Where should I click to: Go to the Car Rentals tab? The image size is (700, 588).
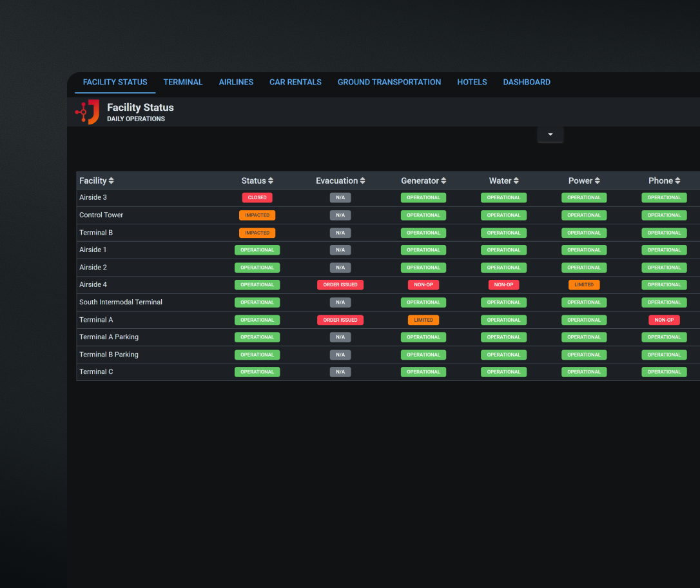point(295,83)
